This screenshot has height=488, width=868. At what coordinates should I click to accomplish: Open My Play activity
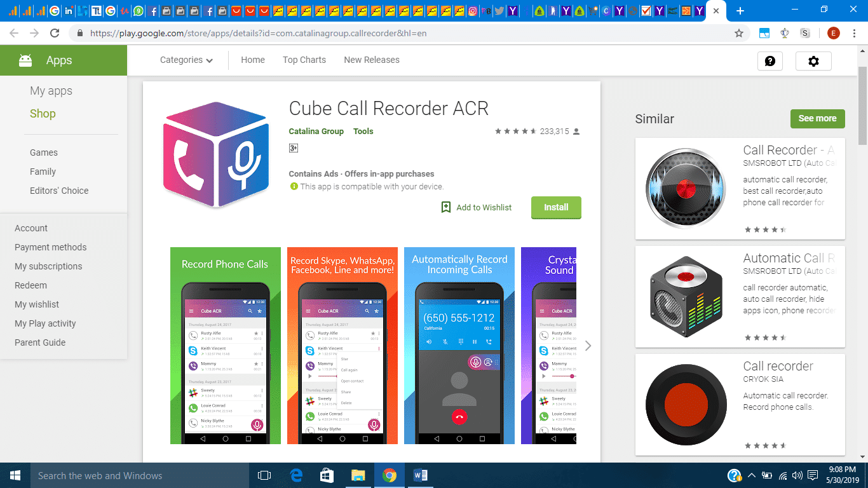(x=45, y=323)
